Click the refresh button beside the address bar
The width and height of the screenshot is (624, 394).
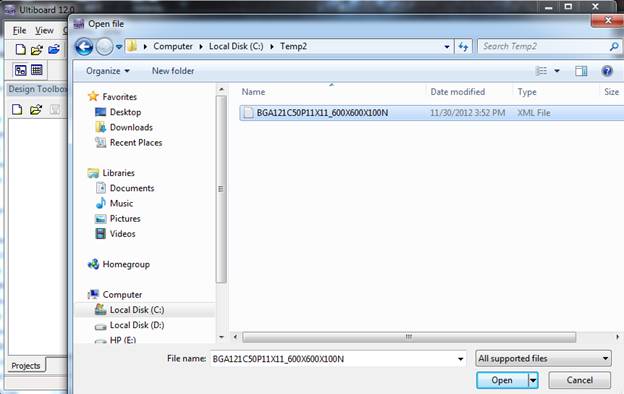463,47
